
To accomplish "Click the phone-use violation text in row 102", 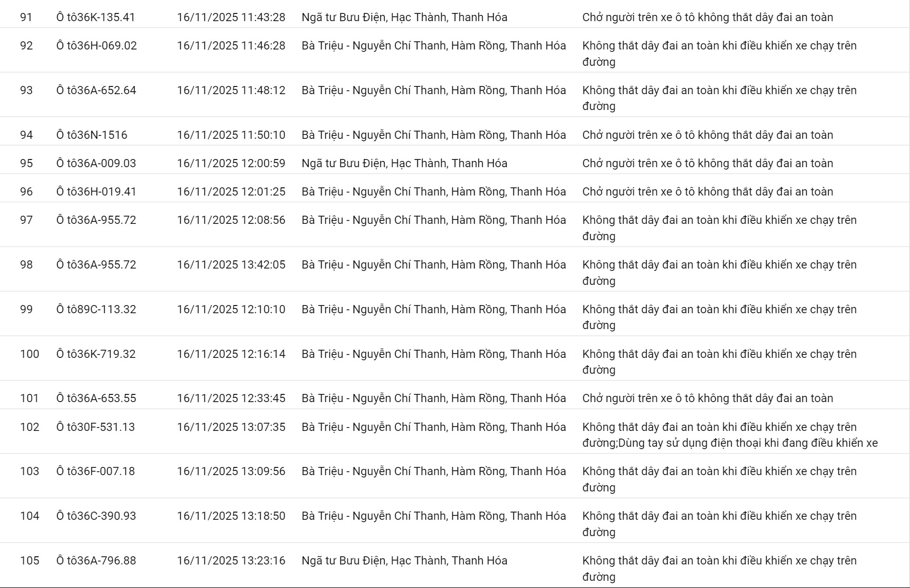I will [748, 443].
